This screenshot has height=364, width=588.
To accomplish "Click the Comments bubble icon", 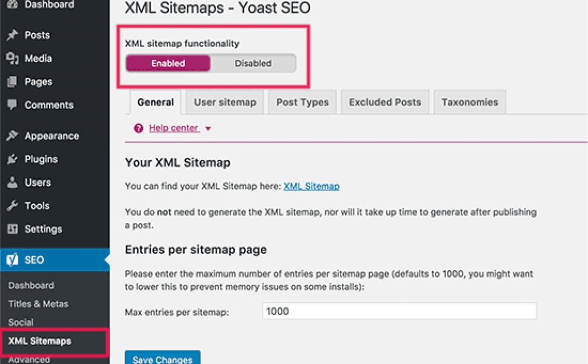I will tap(13, 104).
